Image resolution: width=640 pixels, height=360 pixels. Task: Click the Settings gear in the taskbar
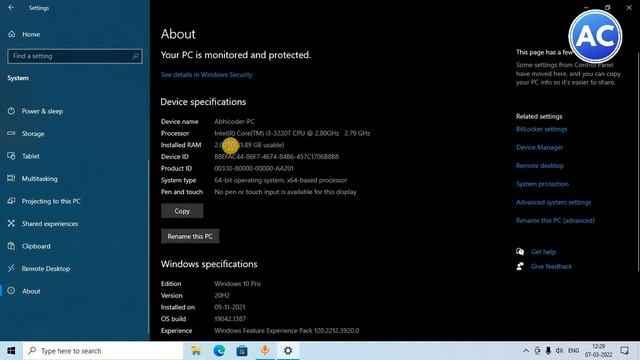click(x=288, y=351)
